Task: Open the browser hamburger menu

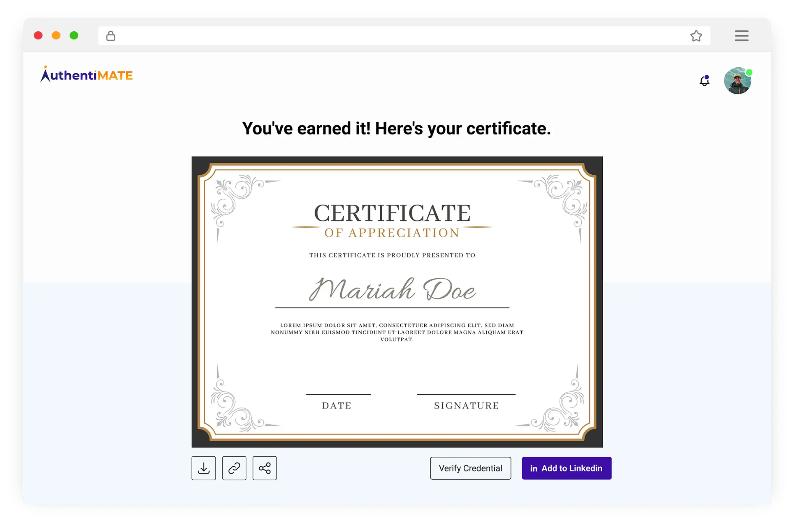Action: pos(741,36)
